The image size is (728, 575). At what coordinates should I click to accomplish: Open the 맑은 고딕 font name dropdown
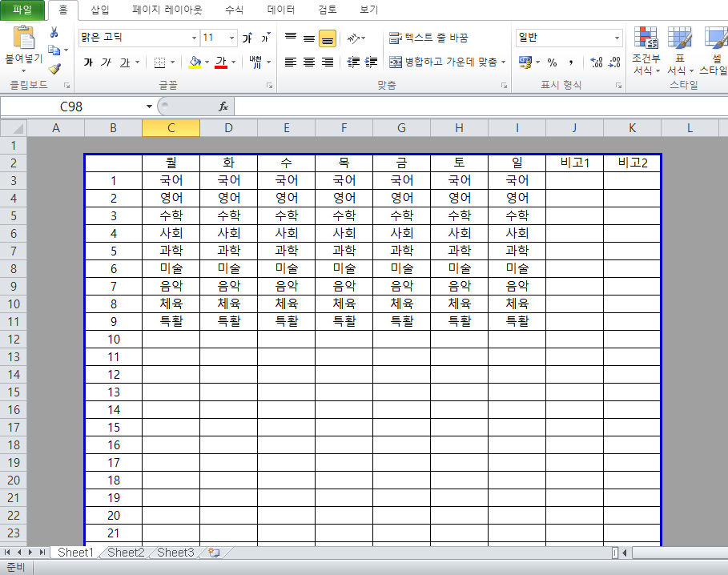pyautogui.click(x=194, y=38)
